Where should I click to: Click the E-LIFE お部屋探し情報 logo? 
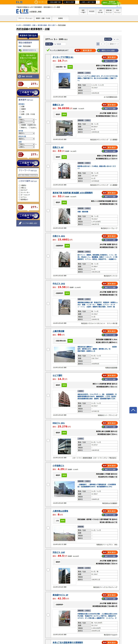pos(29,11)
